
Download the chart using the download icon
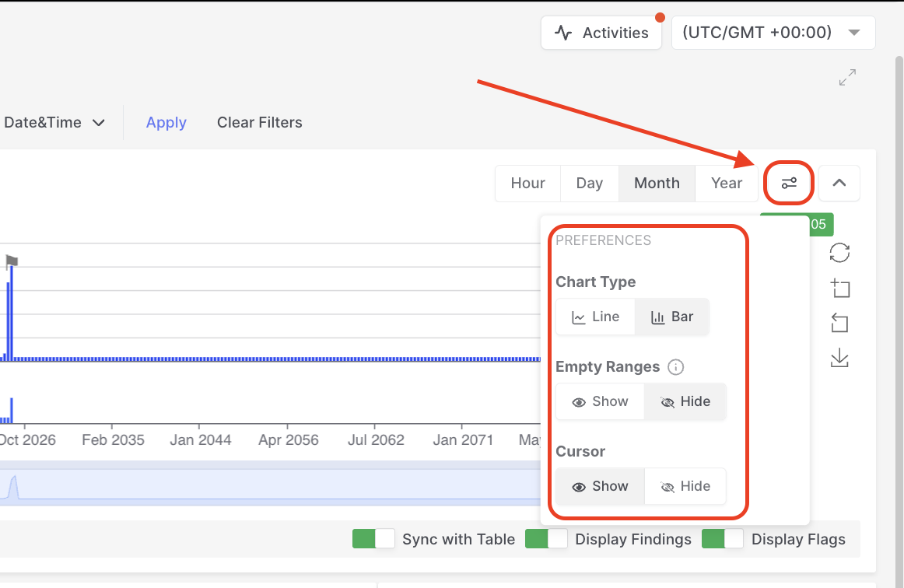[839, 358]
